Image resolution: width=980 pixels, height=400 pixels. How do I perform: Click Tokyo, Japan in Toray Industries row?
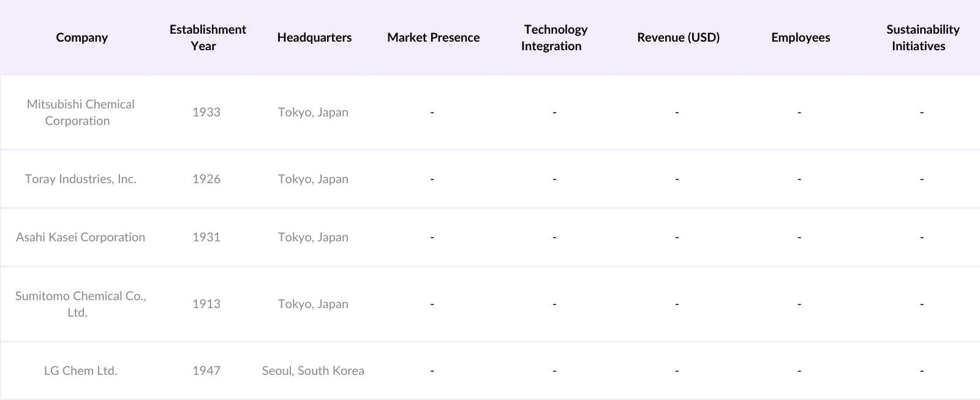313,179
